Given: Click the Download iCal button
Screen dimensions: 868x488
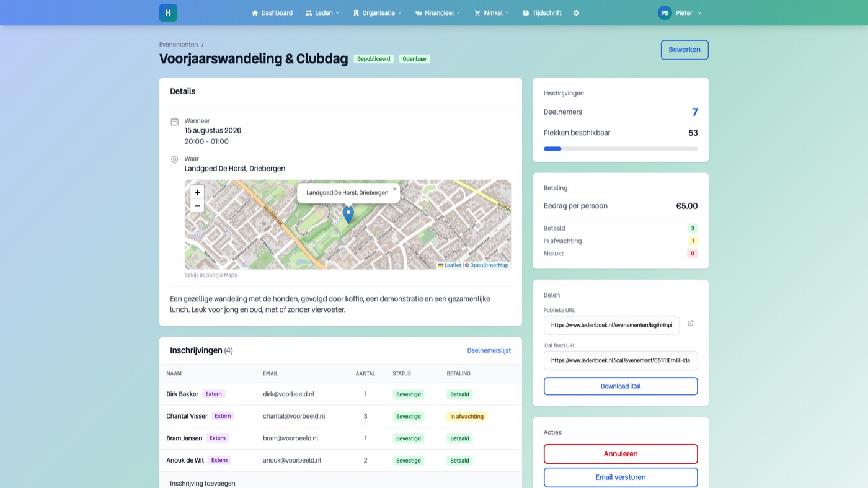Looking at the screenshot, I should pyautogui.click(x=621, y=386).
